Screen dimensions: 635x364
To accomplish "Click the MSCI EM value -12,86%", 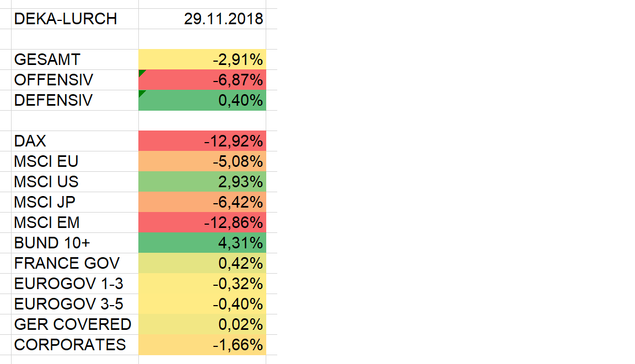I will tap(202, 222).
